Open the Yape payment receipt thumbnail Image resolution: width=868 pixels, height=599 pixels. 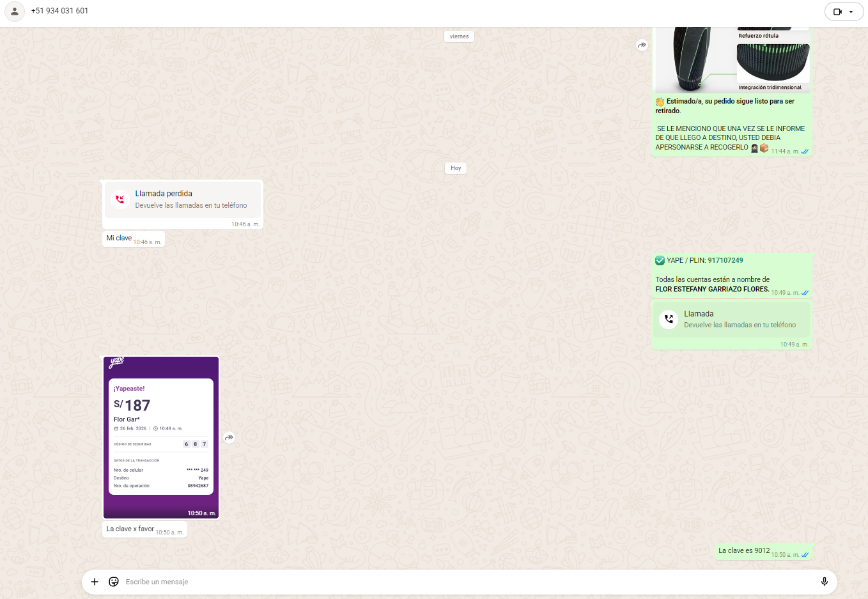click(161, 437)
